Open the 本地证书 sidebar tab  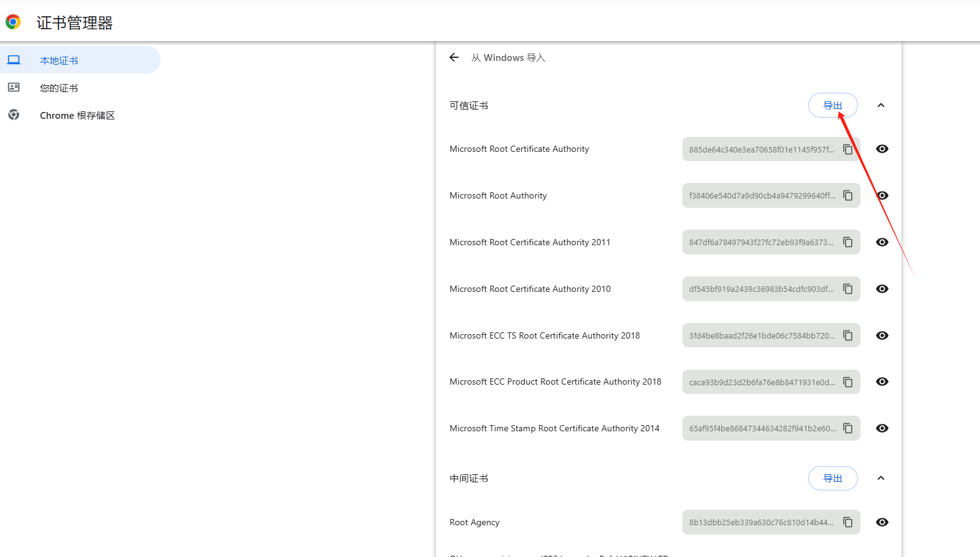[80, 60]
